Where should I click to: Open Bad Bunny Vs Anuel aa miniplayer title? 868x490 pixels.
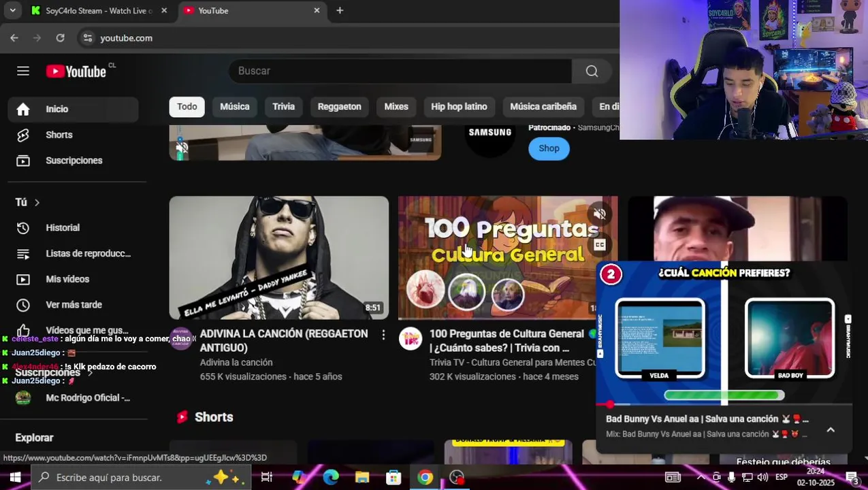click(707, 419)
